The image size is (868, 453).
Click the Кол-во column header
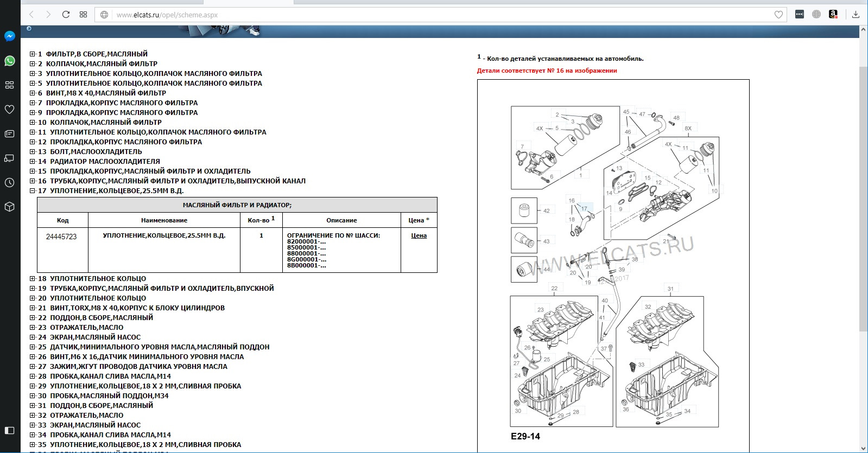coord(261,220)
